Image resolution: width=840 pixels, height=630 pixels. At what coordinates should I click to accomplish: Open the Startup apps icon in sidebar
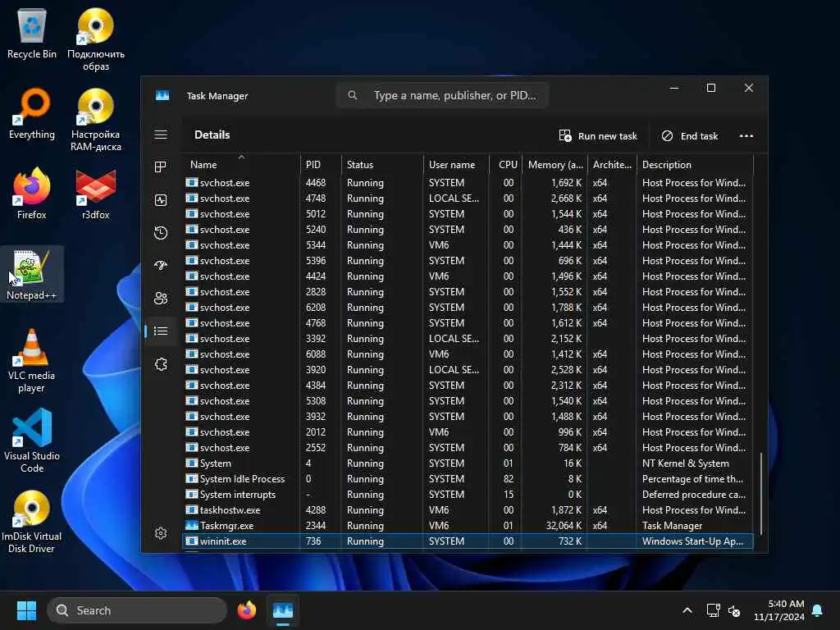coord(161,265)
